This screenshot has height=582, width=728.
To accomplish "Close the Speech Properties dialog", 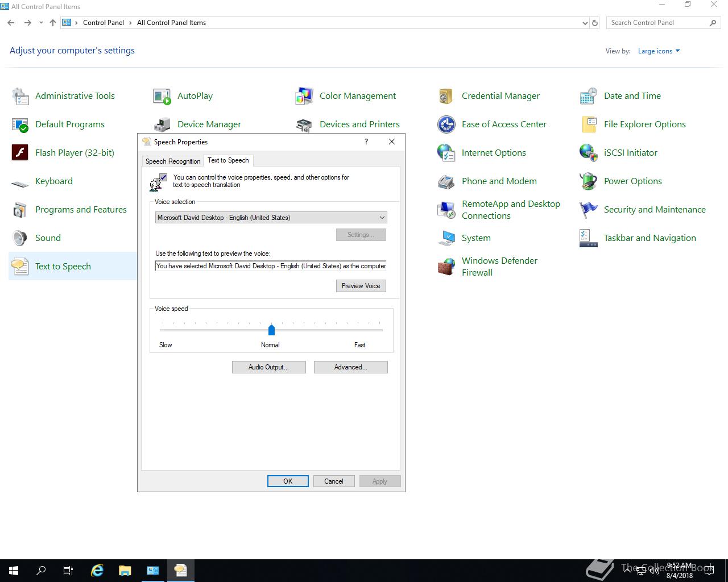I will coord(392,142).
